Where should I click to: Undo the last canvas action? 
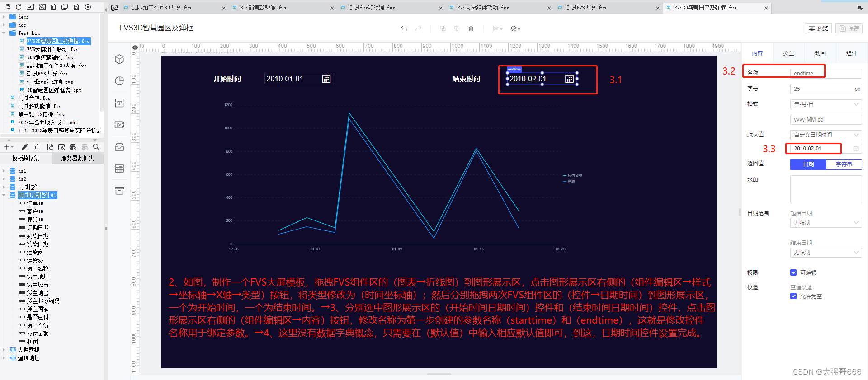click(x=404, y=28)
